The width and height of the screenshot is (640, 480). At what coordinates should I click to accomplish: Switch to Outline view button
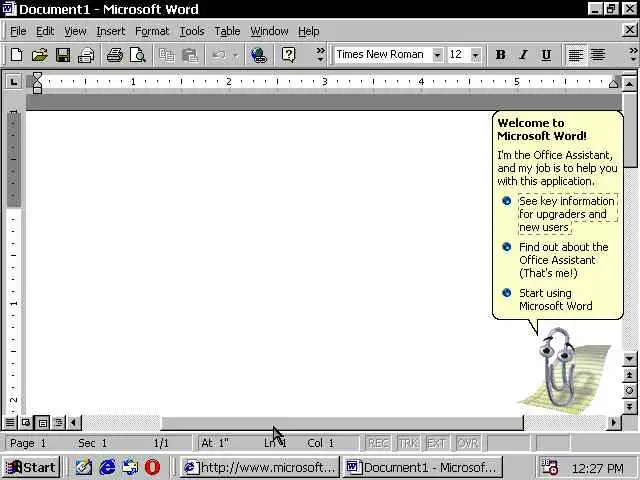pos(58,423)
